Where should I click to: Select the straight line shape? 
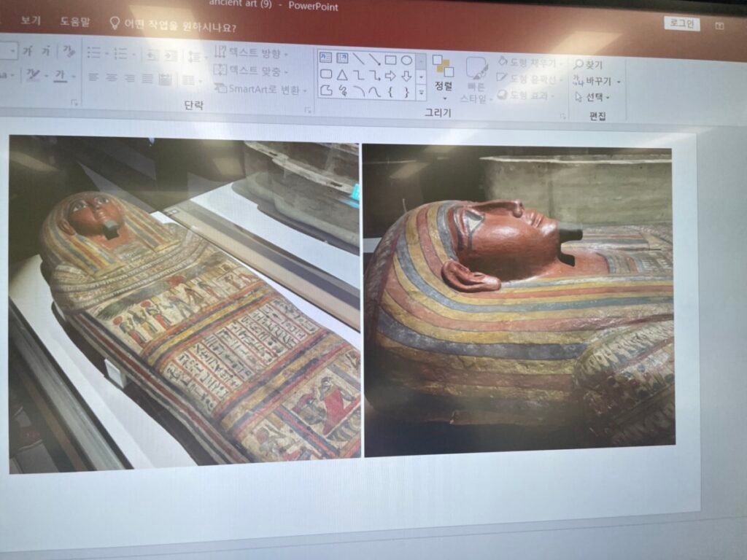(x=358, y=59)
